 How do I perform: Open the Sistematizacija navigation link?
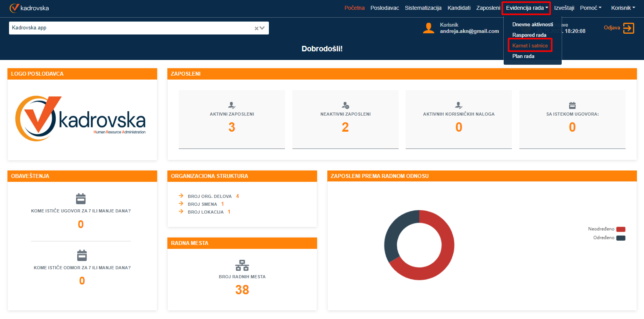[423, 8]
